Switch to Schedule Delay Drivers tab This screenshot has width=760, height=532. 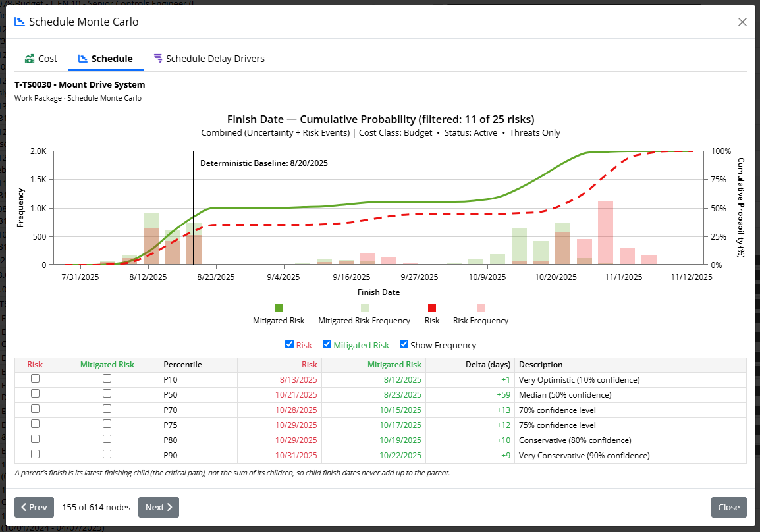click(x=209, y=59)
